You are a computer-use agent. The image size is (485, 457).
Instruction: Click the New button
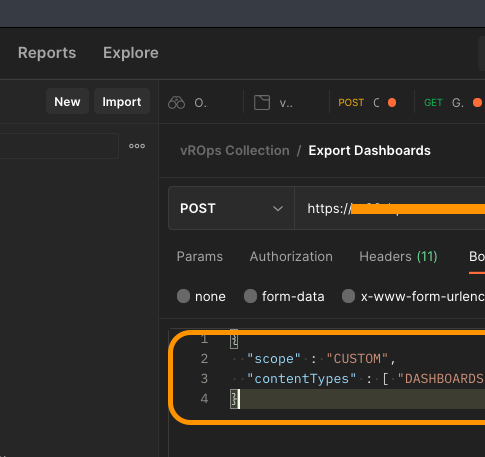click(x=67, y=102)
